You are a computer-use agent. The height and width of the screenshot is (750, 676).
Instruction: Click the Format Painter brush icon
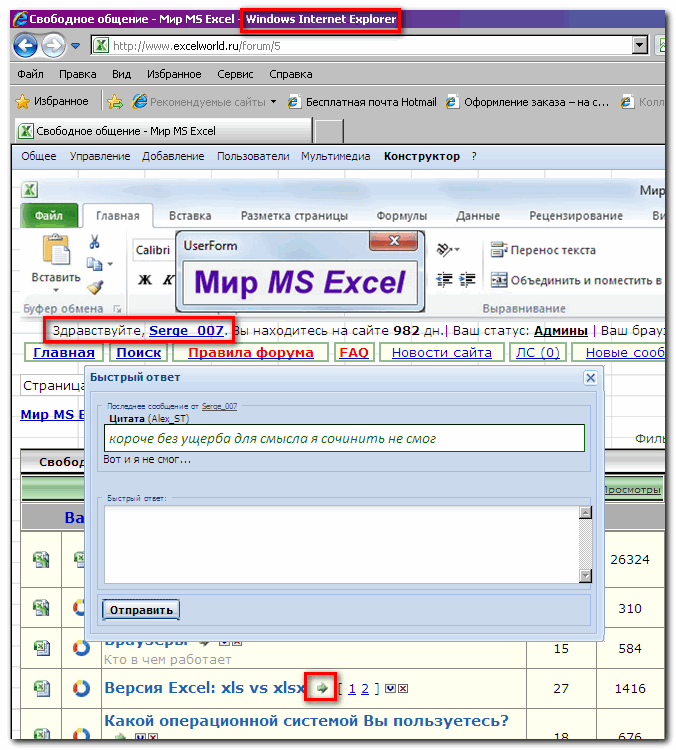pyautogui.click(x=95, y=287)
